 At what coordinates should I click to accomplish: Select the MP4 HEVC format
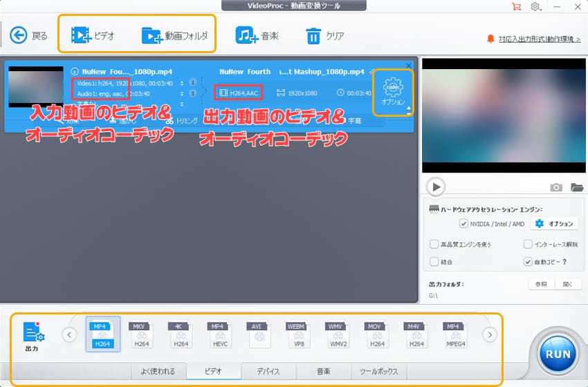point(220,334)
